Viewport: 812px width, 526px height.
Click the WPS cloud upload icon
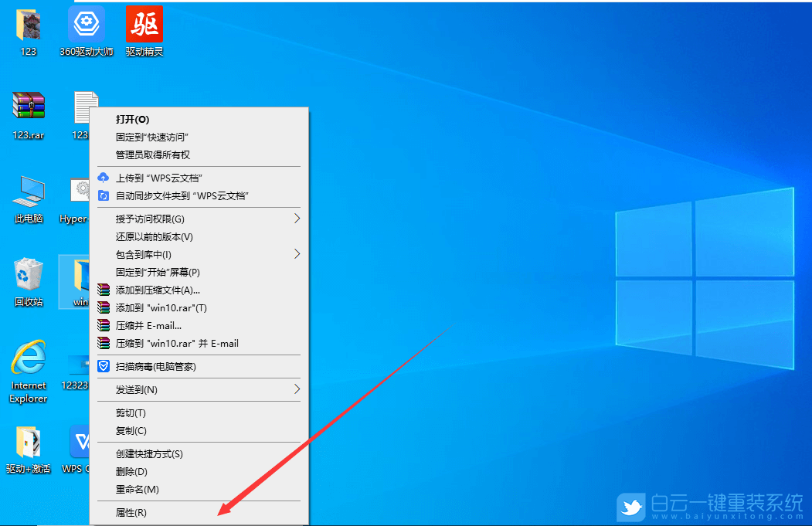click(x=103, y=177)
